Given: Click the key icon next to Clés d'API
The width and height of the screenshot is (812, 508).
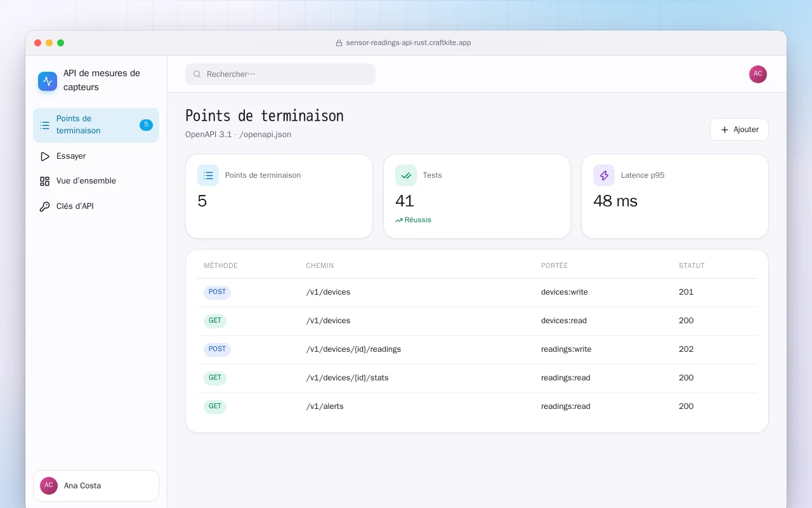Looking at the screenshot, I should [44, 206].
